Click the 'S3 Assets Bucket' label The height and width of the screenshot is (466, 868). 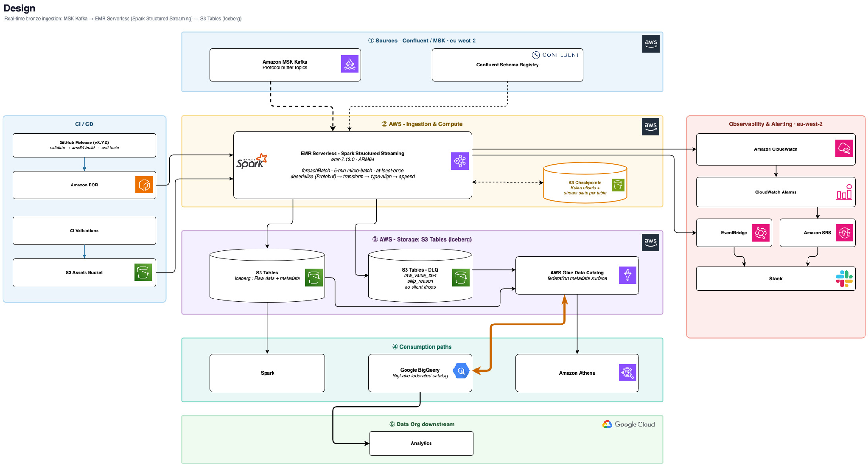pos(84,272)
